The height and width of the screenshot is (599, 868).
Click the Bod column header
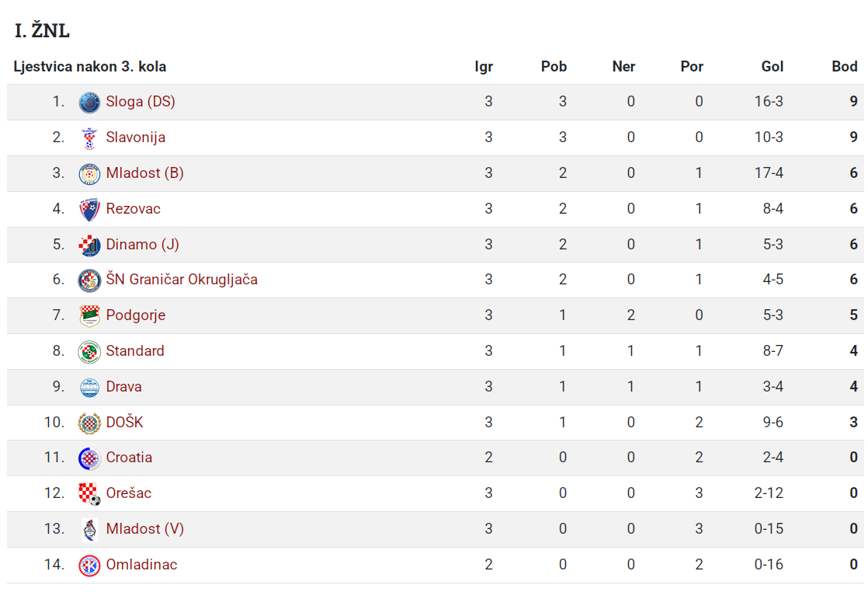844,67
